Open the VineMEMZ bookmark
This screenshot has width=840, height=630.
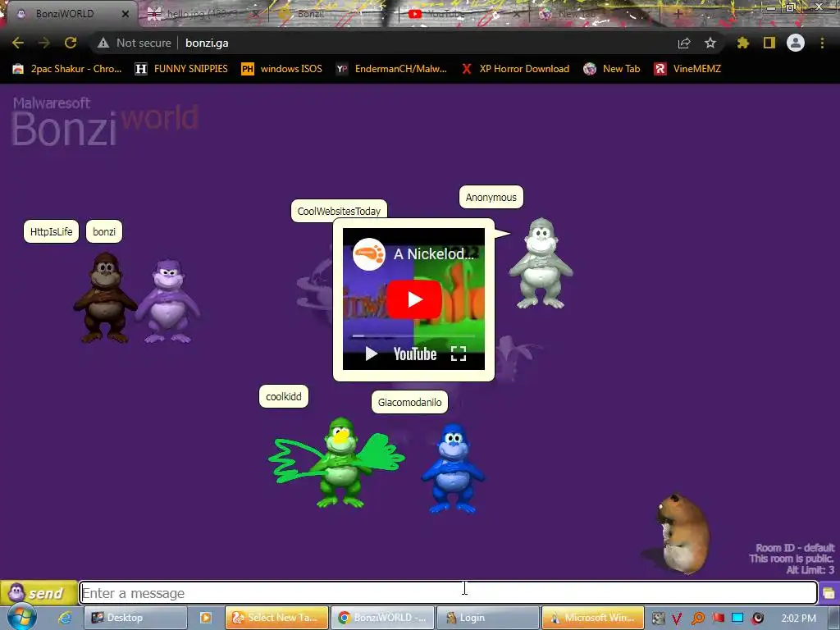click(x=688, y=69)
